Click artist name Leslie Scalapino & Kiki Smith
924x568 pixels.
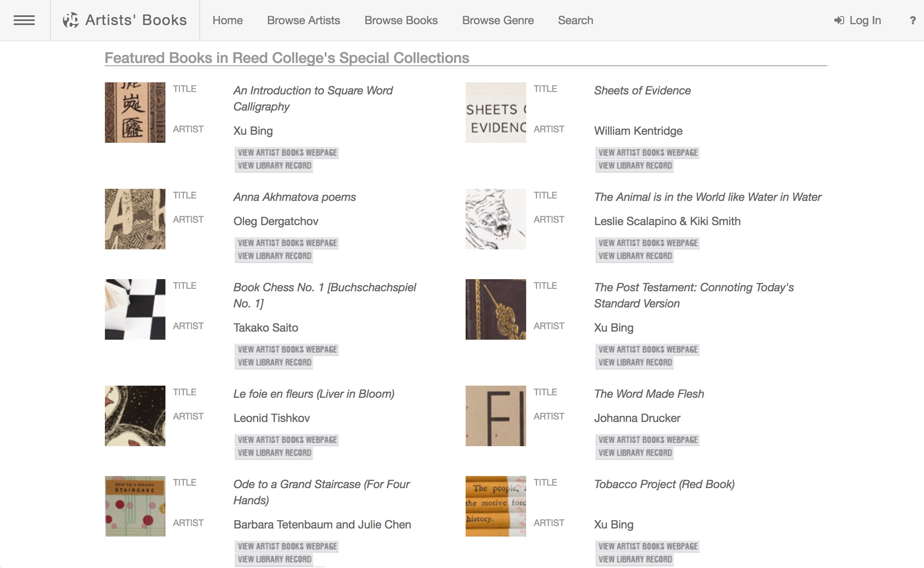pos(667,221)
